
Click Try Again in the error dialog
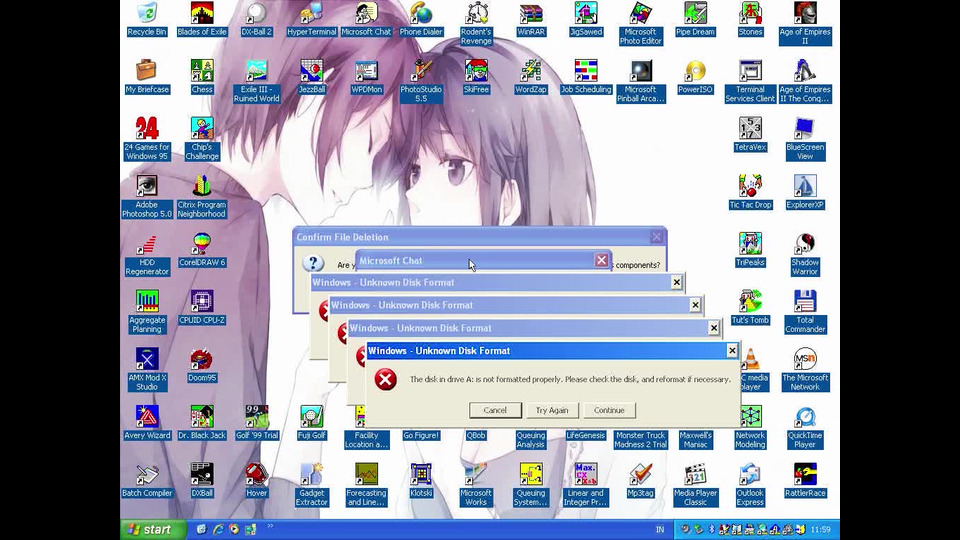point(552,410)
